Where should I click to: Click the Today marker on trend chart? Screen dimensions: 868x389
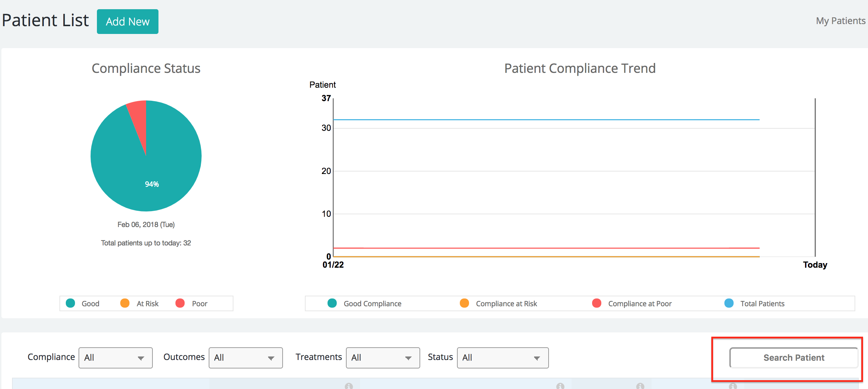815,265
